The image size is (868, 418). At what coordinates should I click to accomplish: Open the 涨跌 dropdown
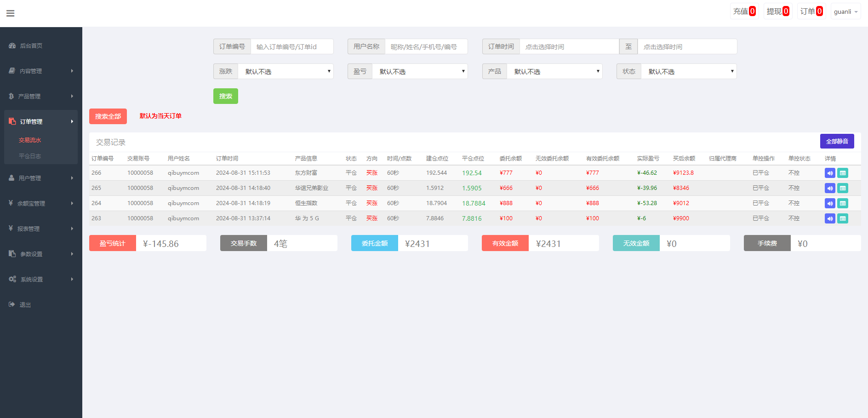pyautogui.click(x=285, y=71)
